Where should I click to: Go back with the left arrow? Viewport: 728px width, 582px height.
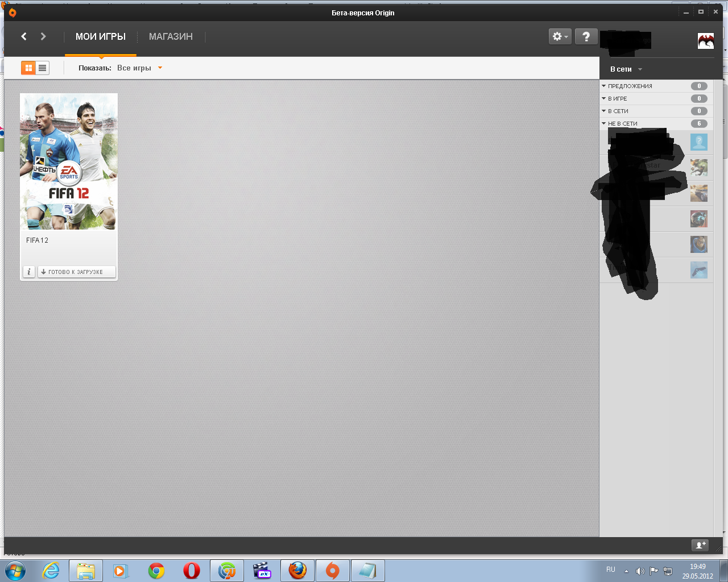(x=24, y=36)
